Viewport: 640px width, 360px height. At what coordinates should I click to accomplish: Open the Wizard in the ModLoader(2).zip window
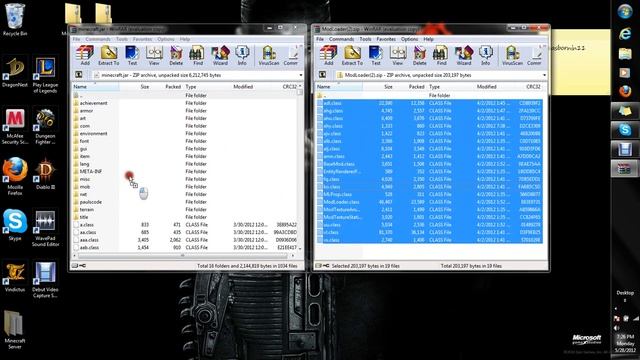pyautogui.click(x=464, y=56)
